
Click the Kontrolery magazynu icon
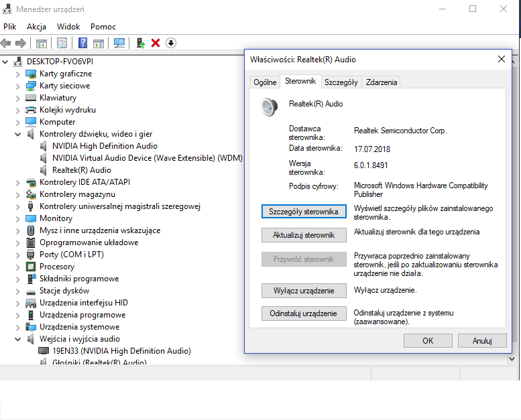coord(31,194)
